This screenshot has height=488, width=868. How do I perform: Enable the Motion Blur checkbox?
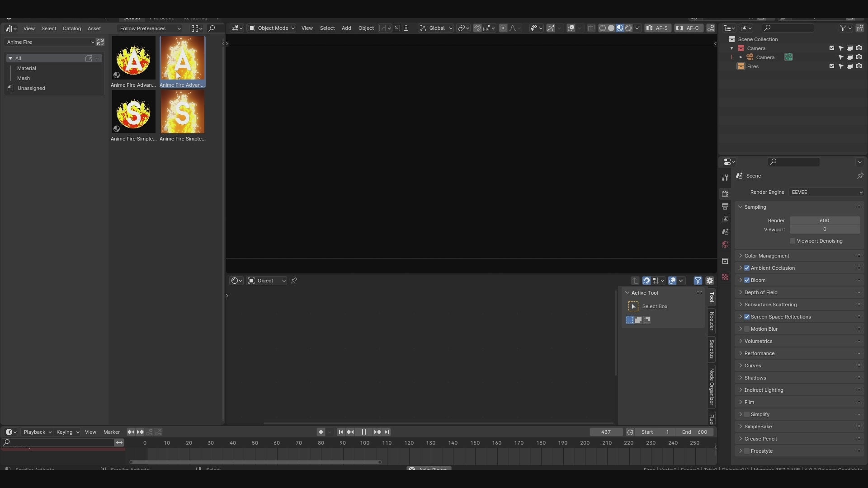tap(747, 329)
